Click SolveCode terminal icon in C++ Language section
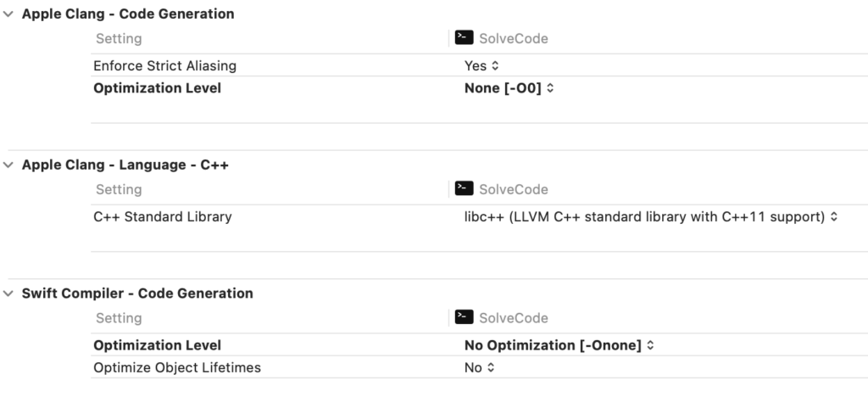 (x=464, y=188)
